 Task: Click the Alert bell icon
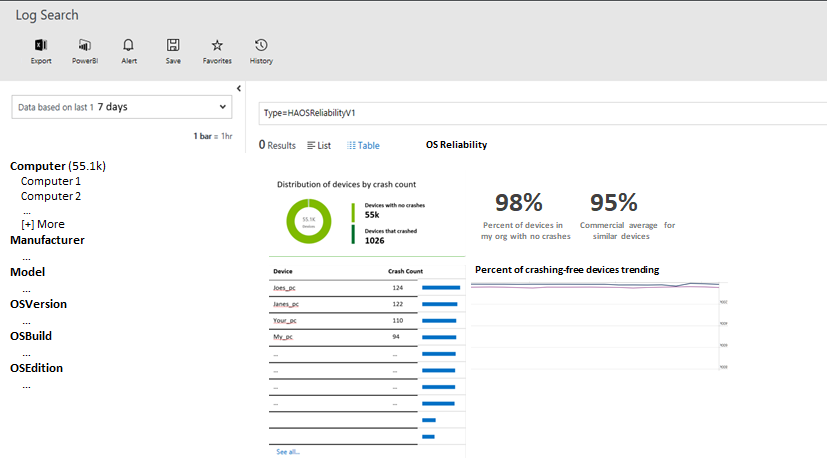pyautogui.click(x=129, y=45)
